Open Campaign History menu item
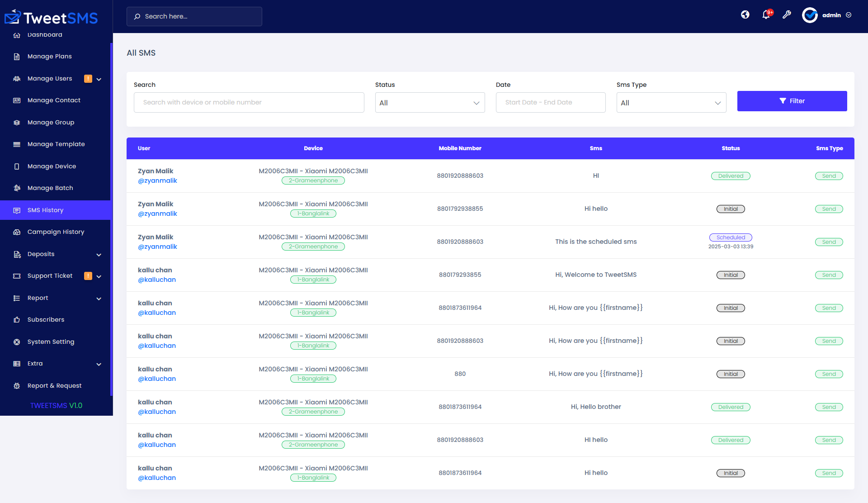The image size is (868, 503). [56, 232]
